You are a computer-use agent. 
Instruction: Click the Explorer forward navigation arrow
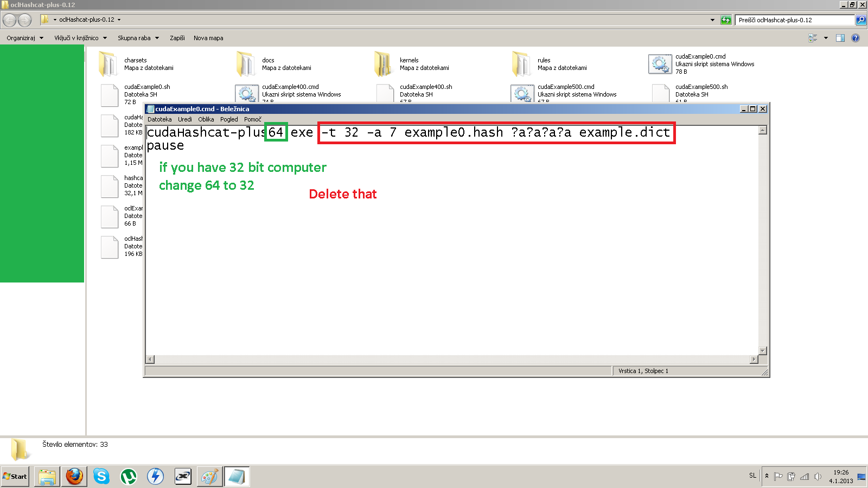point(25,20)
